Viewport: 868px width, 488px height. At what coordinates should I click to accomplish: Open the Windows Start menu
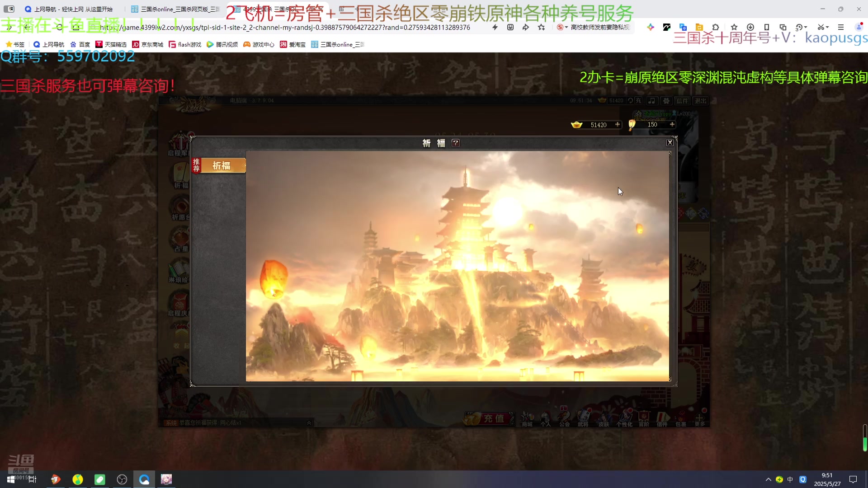point(11,479)
